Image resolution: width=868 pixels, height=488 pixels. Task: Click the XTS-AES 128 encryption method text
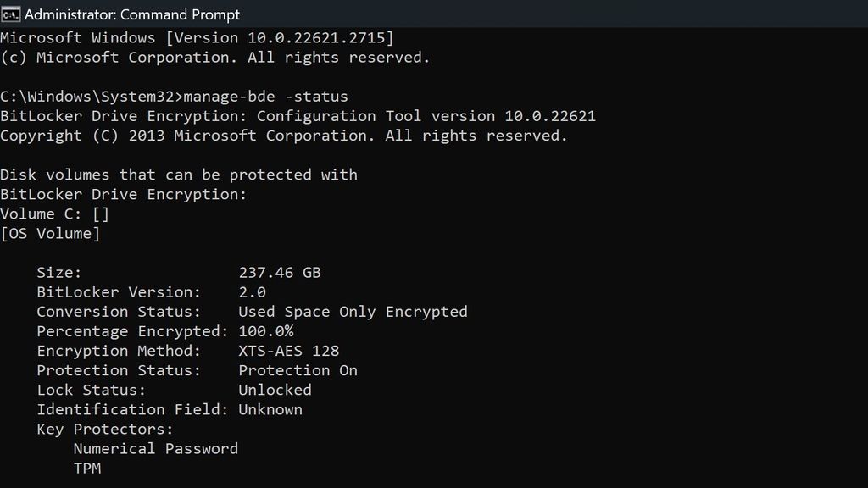pos(288,350)
